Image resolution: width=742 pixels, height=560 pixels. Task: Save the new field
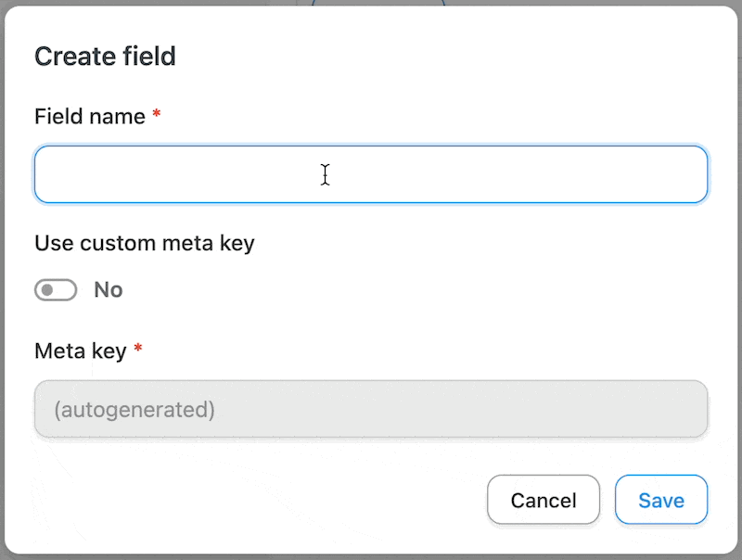pyautogui.click(x=661, y=500)
